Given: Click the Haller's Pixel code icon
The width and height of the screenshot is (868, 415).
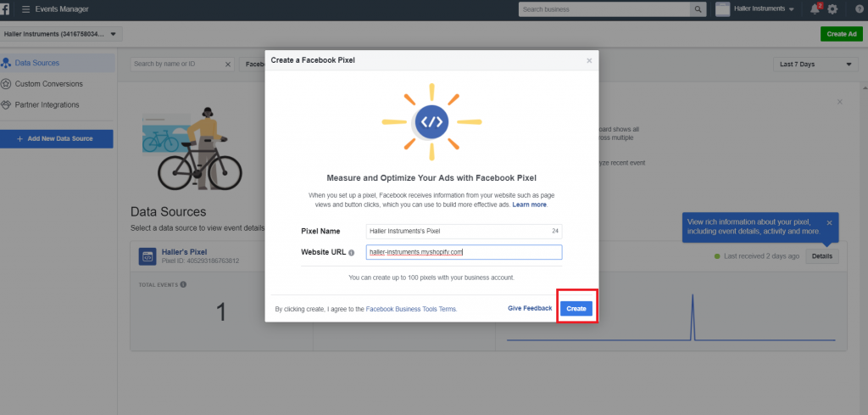Looking at the screenshot, I should tap(147, 256).
